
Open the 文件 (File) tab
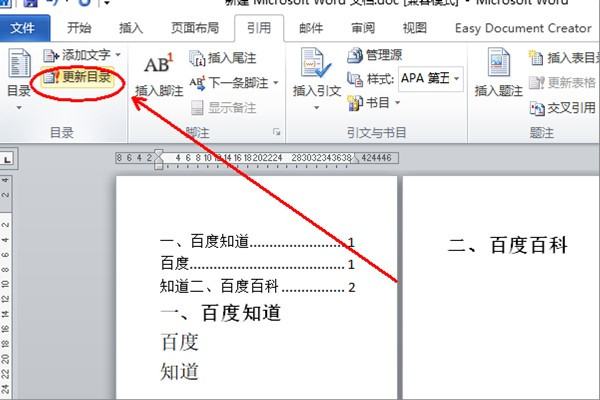click(x=23, y=28)
